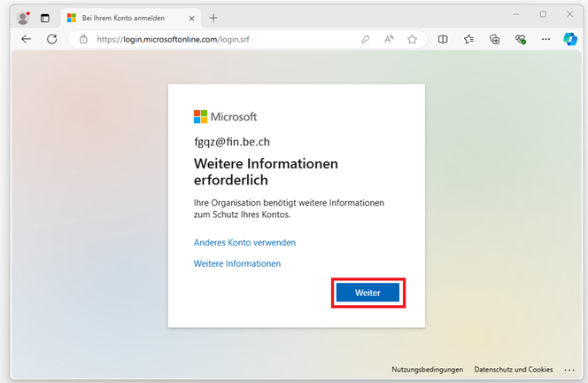Viewport: 588px width, 383px height.
Task: Open the split screen icon
Action: pos(443,39)
